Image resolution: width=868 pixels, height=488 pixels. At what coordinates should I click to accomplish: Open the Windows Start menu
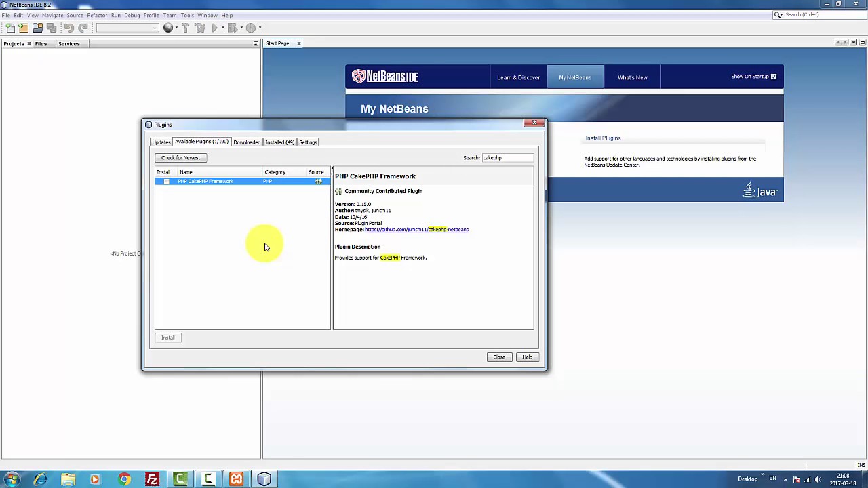coord(12,479)
